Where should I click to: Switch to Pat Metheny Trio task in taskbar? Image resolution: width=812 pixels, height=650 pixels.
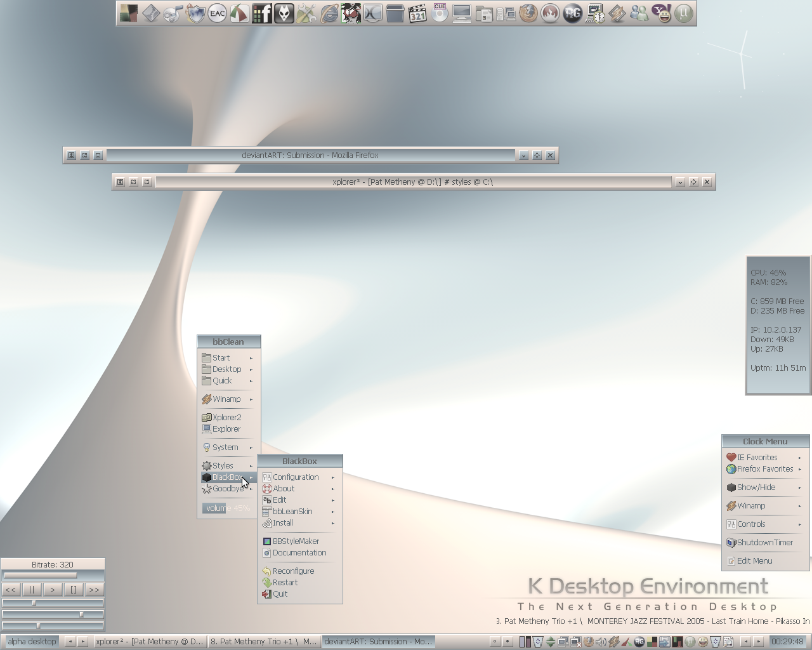coord(264,642)
